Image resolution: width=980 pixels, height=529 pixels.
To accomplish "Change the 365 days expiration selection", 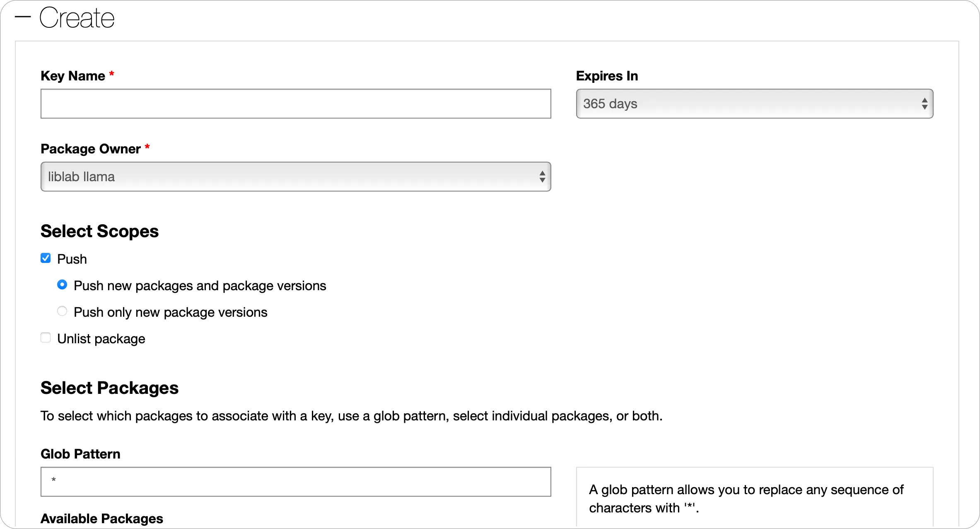I will (x=753, y=104).
